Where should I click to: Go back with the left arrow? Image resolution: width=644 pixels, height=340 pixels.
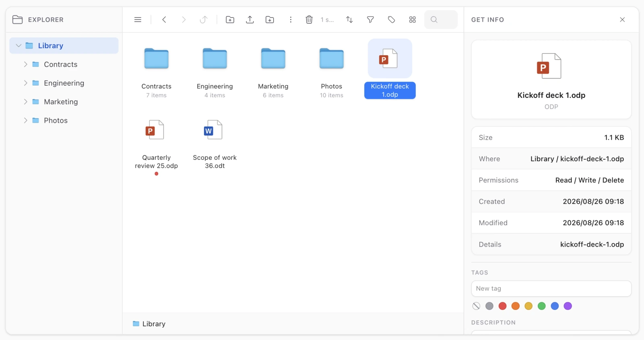pyautogui.click(x=164, y=20)
